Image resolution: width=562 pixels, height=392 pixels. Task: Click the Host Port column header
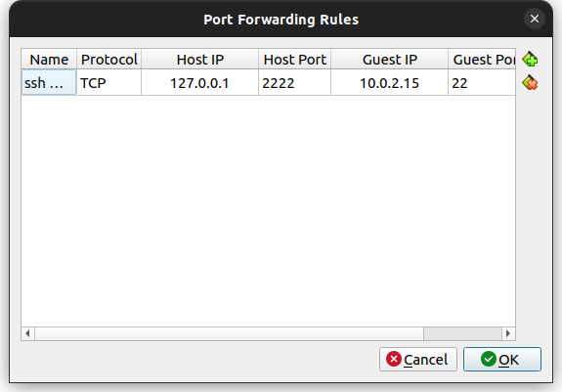pyautogui.click(x=294, y=59)
